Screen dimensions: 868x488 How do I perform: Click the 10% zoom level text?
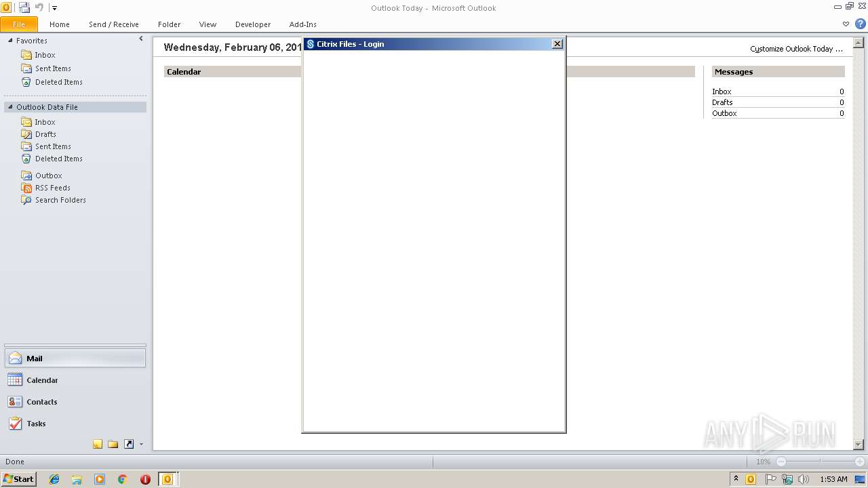pos(764,462)
